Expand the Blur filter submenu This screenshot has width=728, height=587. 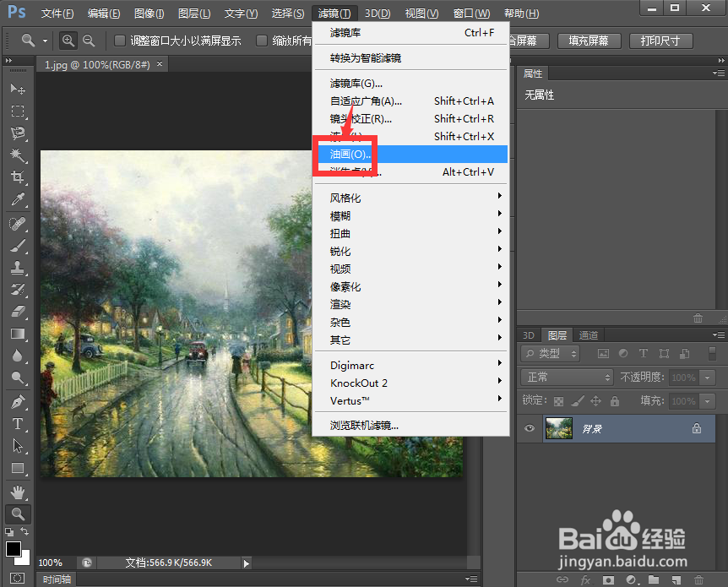(411, 215)
